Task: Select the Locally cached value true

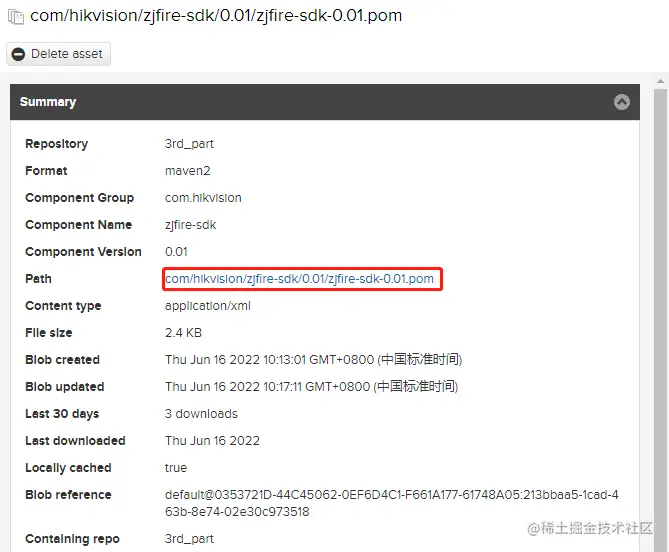Action: 176,468
